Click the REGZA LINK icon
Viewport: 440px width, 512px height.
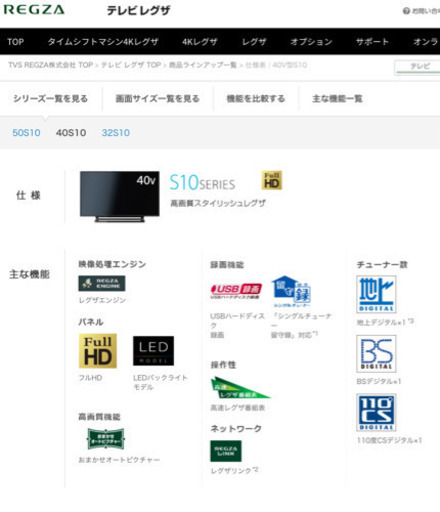coord(226,451)
